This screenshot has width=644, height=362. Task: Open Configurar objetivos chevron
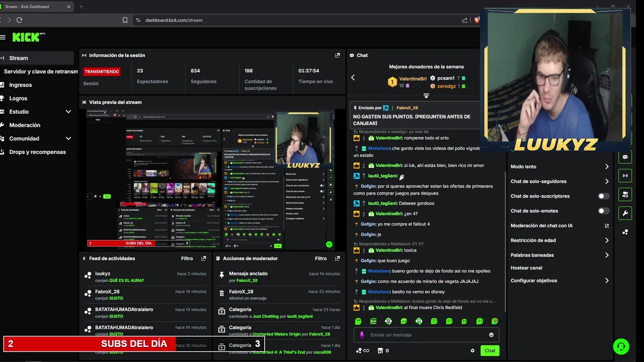point(607,281)
